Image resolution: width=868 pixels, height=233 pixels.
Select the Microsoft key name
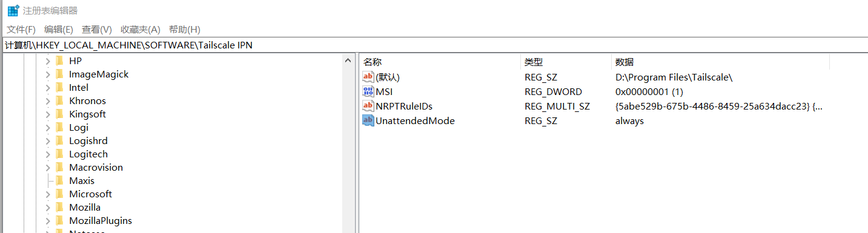point(90,194)
